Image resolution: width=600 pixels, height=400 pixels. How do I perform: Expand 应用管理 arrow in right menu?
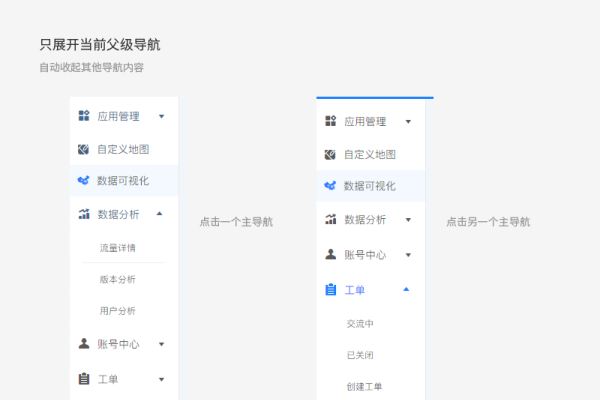tap(408, 122)
